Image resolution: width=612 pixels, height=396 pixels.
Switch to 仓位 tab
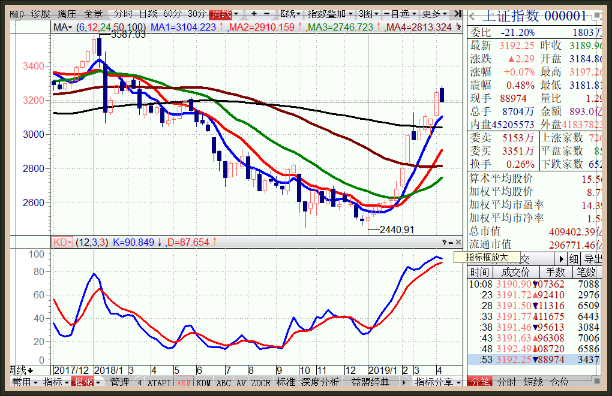[559, 382]
